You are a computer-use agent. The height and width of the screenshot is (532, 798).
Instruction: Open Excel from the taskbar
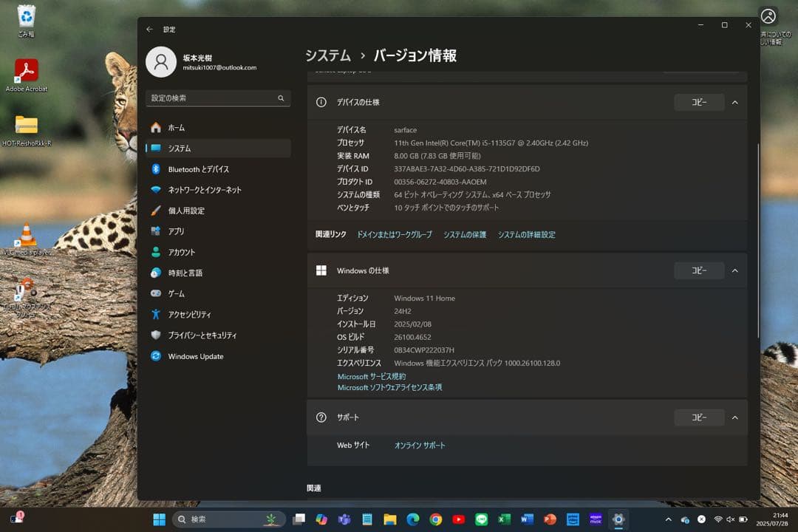tap(503, 519)
